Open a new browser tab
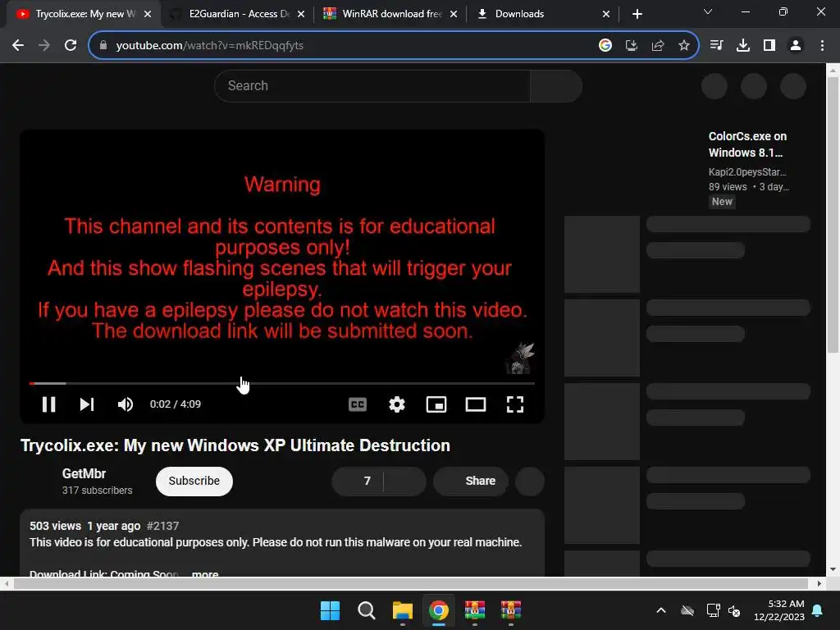Screen dimensions: 840x630 point(637,14)
